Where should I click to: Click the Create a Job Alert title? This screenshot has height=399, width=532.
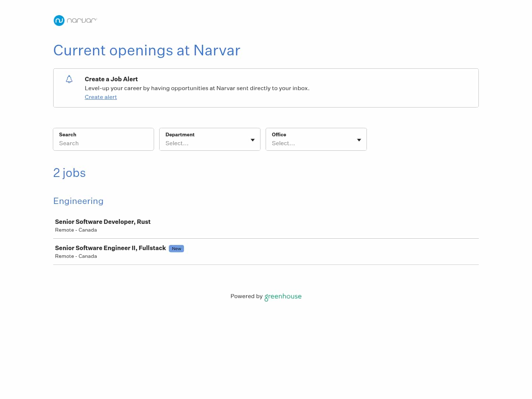[x=111, y=79]
